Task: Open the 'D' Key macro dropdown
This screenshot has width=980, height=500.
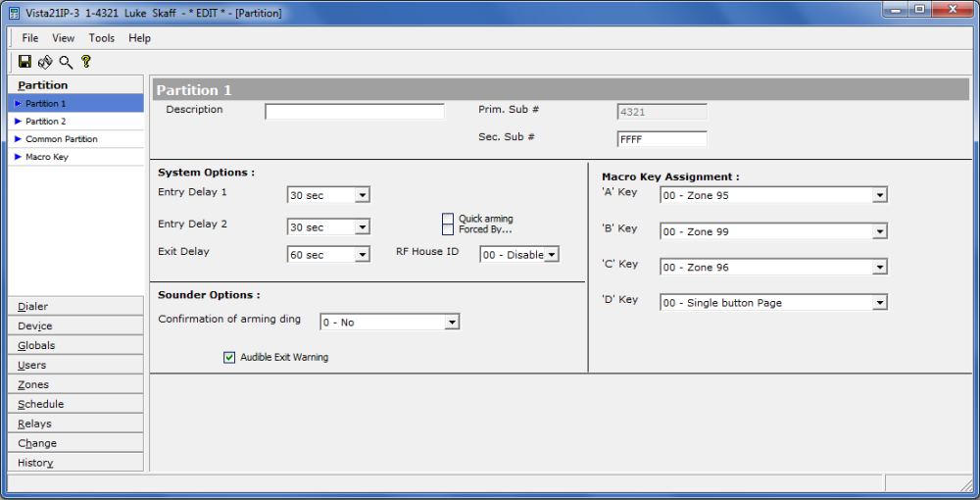Action: [880, 303]
